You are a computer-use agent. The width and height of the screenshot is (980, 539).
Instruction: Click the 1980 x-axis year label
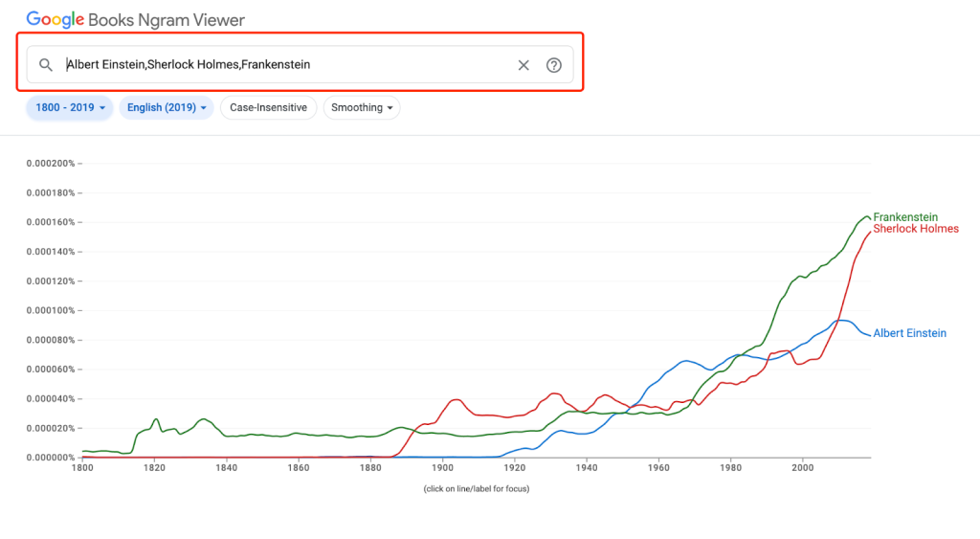tap(730, 468)
